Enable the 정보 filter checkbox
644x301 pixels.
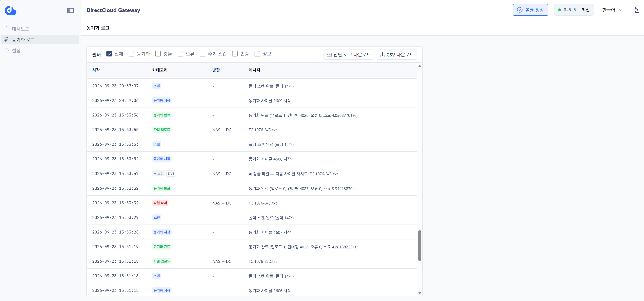click(x=257, y=54)
